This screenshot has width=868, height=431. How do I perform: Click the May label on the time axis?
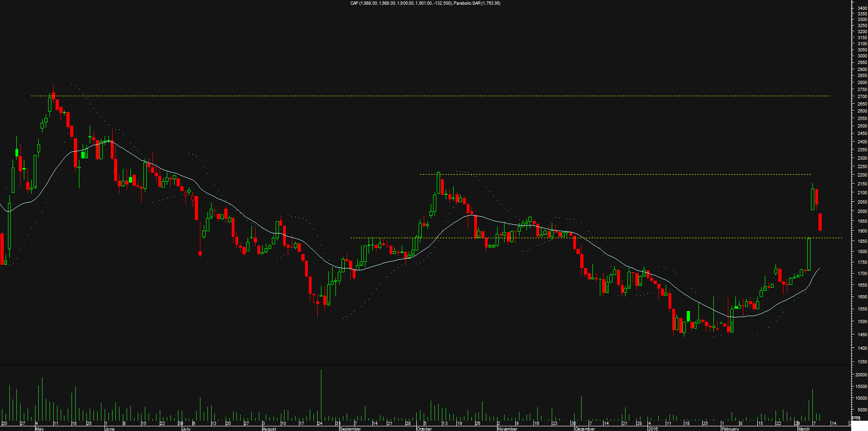tap(40, 429)
